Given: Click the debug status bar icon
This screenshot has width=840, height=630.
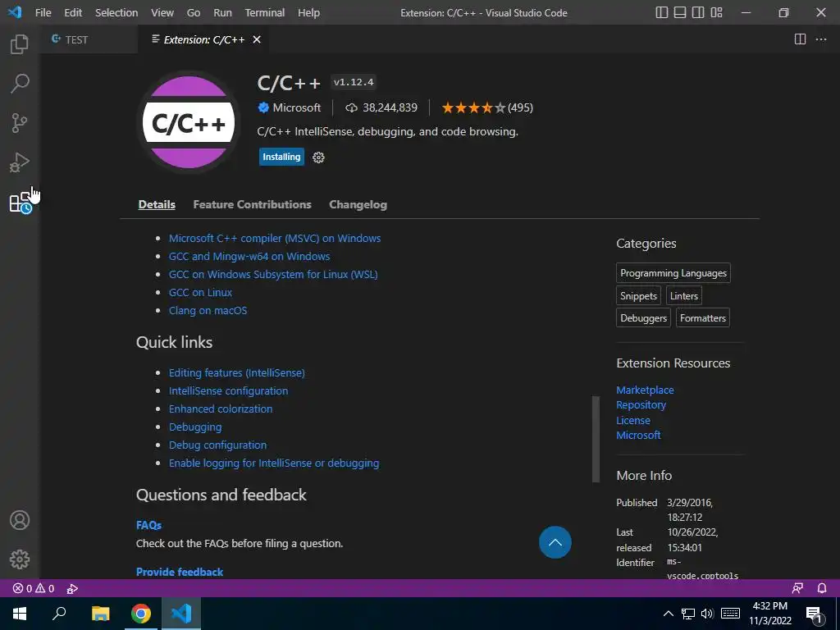Looking at the screenshot, I should 72,588.
